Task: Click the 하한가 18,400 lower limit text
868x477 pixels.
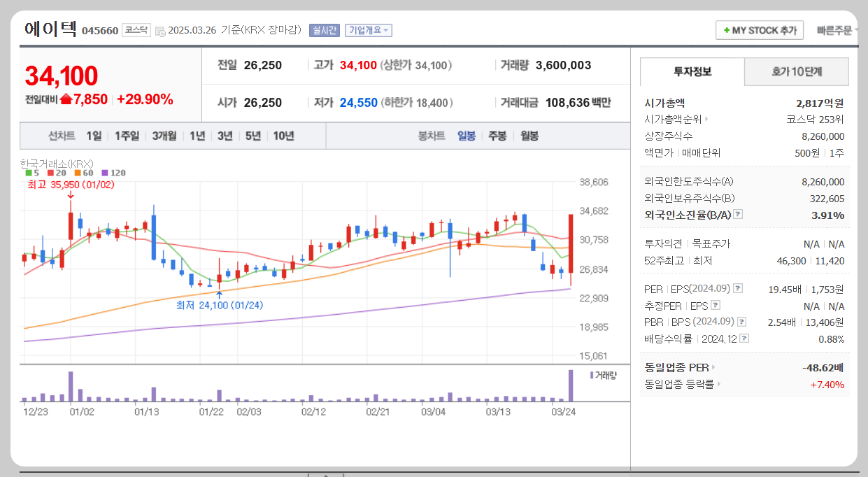Action: [x=418, y=103]
